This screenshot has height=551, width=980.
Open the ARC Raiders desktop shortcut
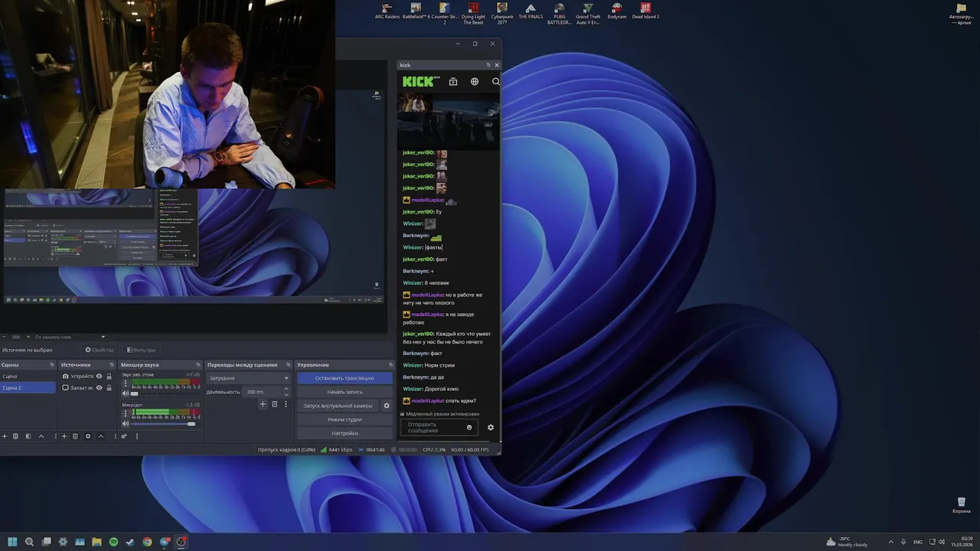387,11
